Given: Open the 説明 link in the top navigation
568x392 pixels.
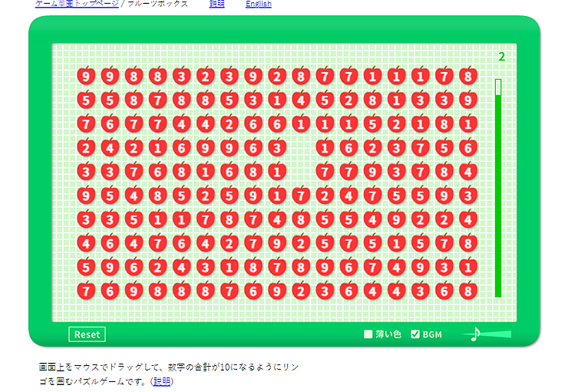Looking at the screenshot, I should pos(216,3).
